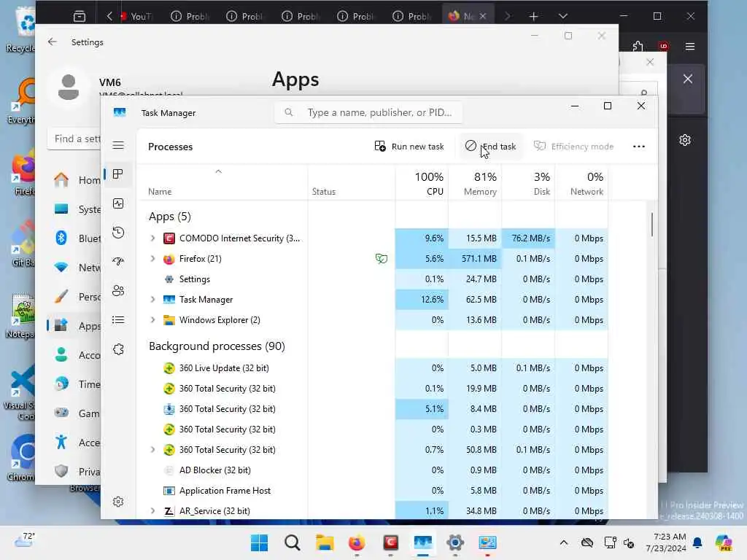Expand the COMODO Internet Security process group
The height and width of the screenshot is (560, 747).
coord(152,238)
